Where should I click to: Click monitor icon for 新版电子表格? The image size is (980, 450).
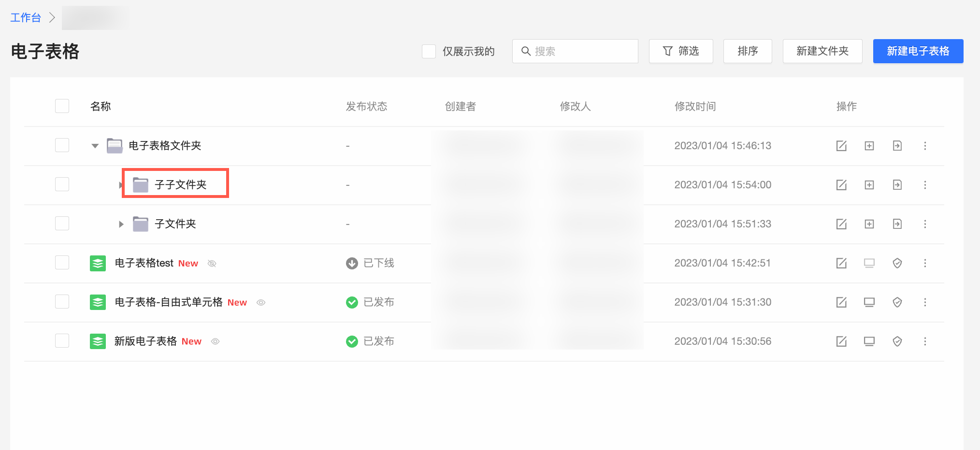click(869, 341)
